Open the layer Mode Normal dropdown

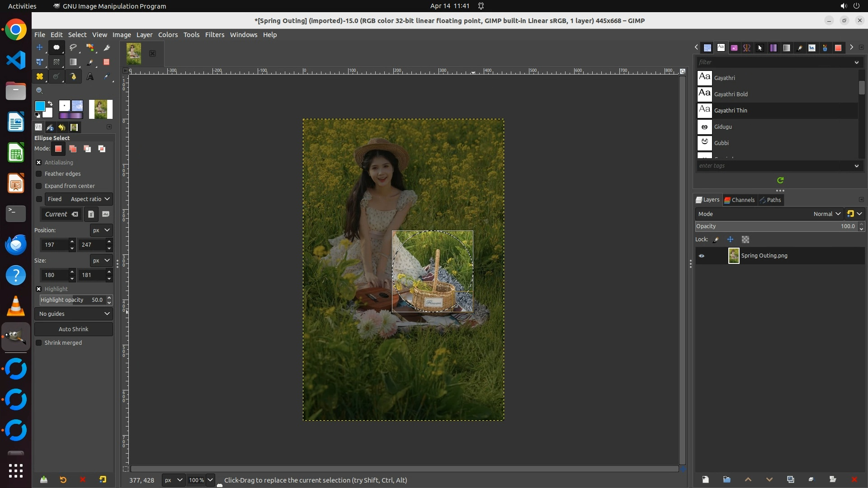(826, 214)
